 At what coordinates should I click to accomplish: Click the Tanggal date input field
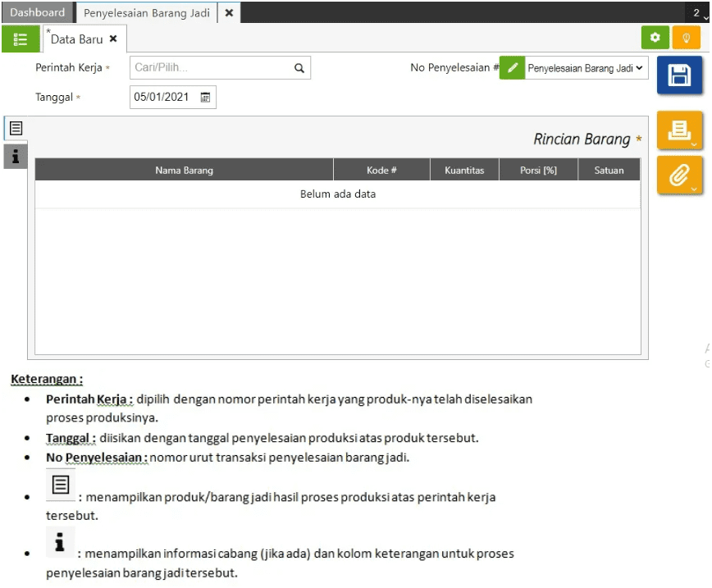click(173, 97)
